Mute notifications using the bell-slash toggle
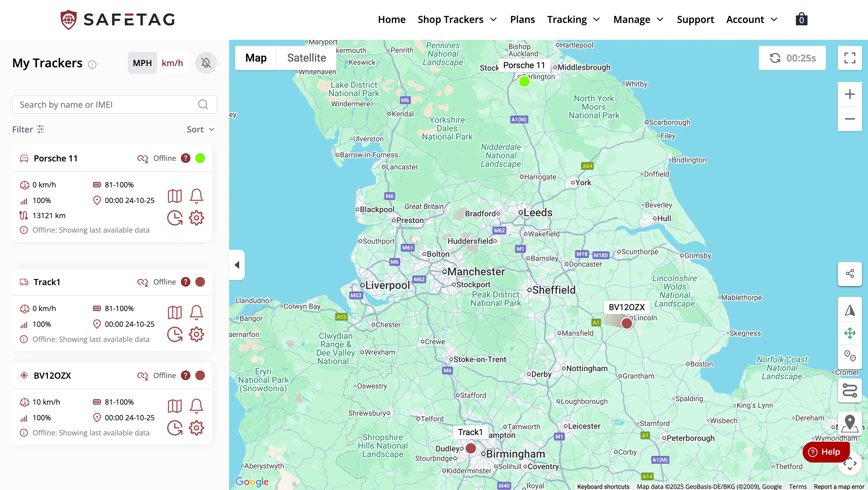Image resolution: width=868 pixels, height=490 pixels. (x=206, y=63)
